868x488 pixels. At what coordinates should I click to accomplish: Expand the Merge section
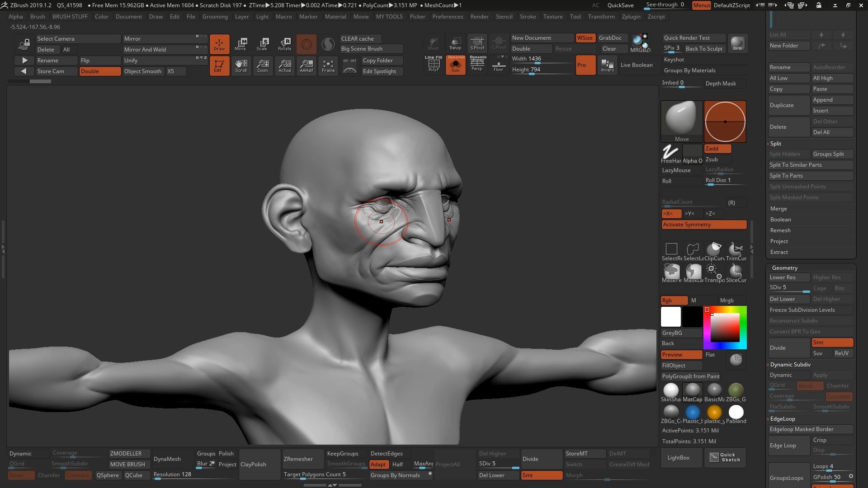coord(778,209)
